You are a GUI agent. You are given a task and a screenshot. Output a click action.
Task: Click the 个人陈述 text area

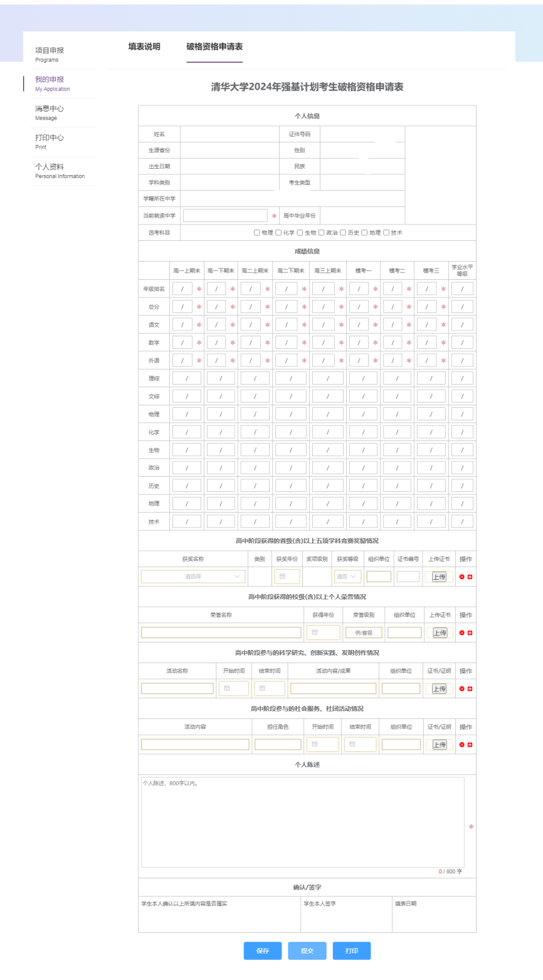point(302,822)
